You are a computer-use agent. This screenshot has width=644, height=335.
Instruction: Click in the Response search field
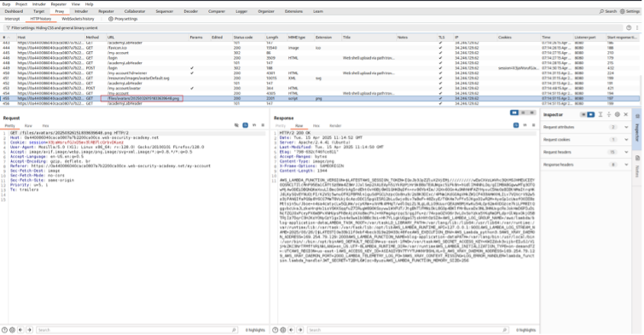tap(409, 330)
